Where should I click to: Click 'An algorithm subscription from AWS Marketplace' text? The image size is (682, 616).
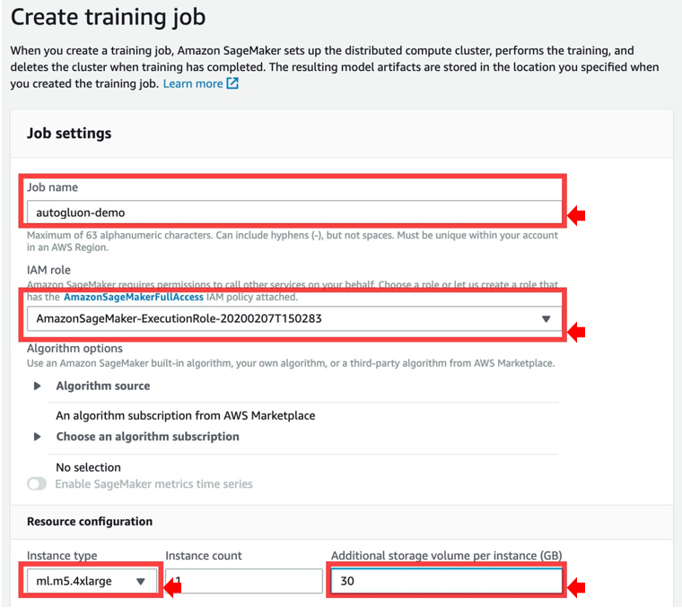[185, 415]
